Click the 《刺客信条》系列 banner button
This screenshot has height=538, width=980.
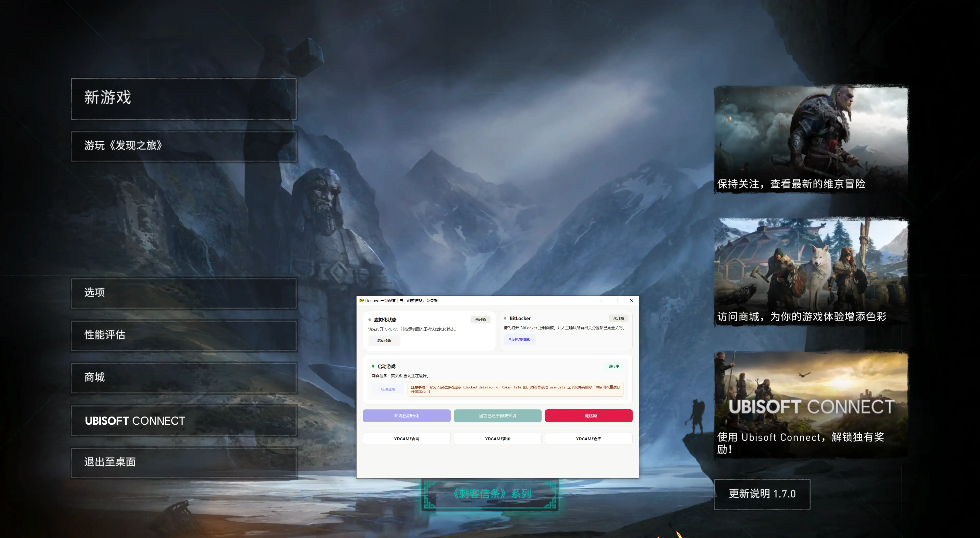coord(490,494)
